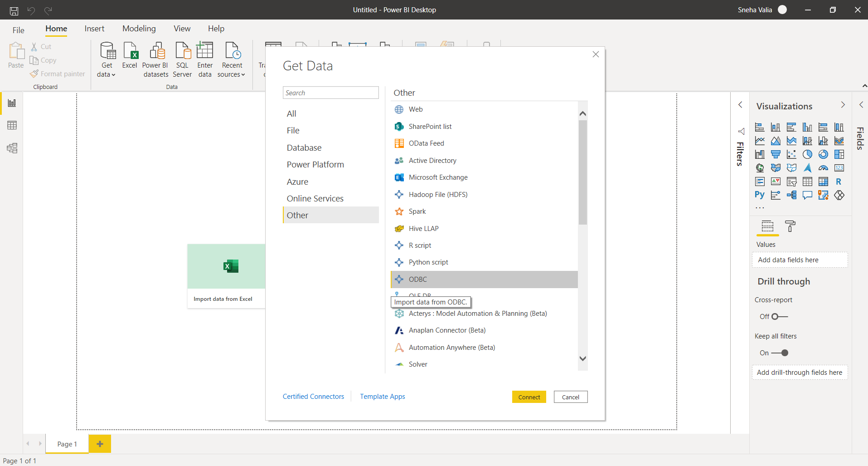This screenshot has height=466, width=868.
Task: Choose the Line chart visualization
Action: click(x=760, y=141)
